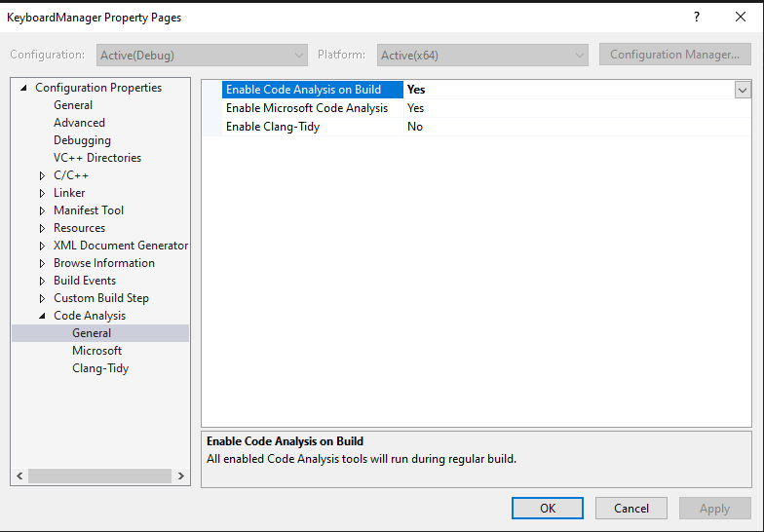764x532 pixels.
Task: Click the Yes value for Enable Microsoft Code Analysis
Action: point(415,108)
